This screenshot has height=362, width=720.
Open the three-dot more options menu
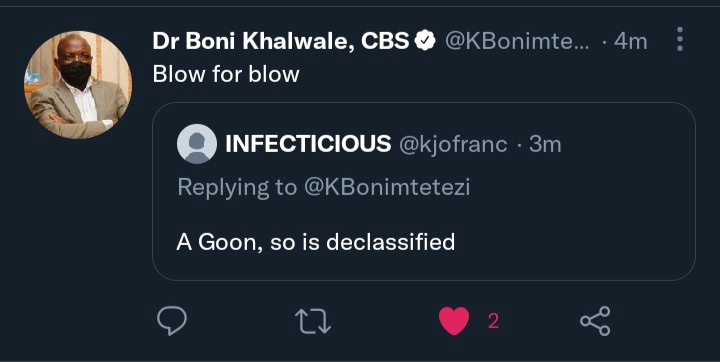[680, 39]
